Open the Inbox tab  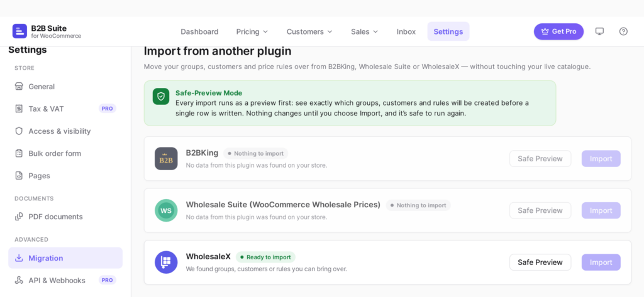[x=406, y=31]
